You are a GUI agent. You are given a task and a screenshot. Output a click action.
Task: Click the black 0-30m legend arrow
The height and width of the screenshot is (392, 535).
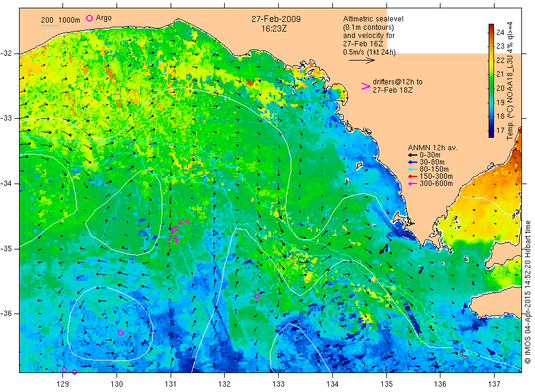pyautogui.click(x=413, y=155)
